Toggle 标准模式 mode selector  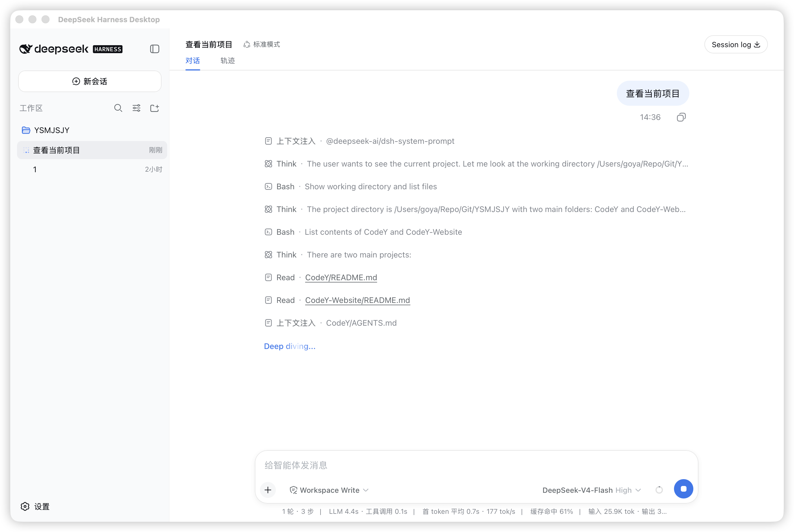261,44
